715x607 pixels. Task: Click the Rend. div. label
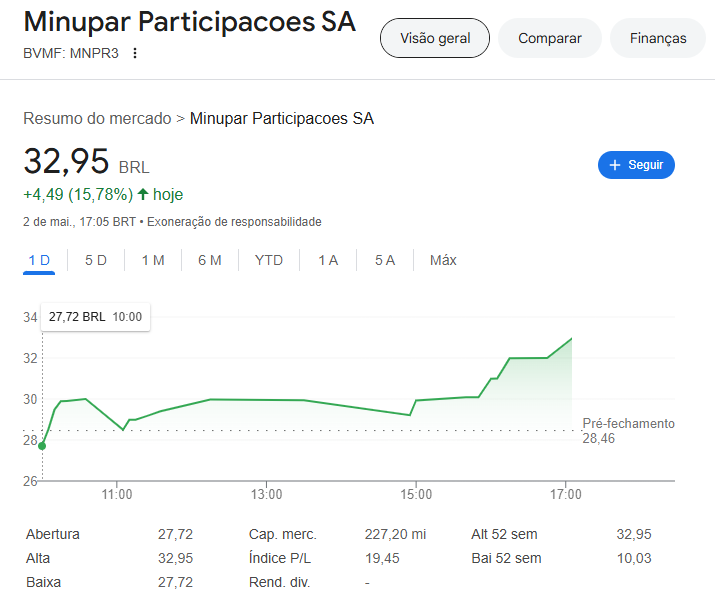[x=280, y=582]
